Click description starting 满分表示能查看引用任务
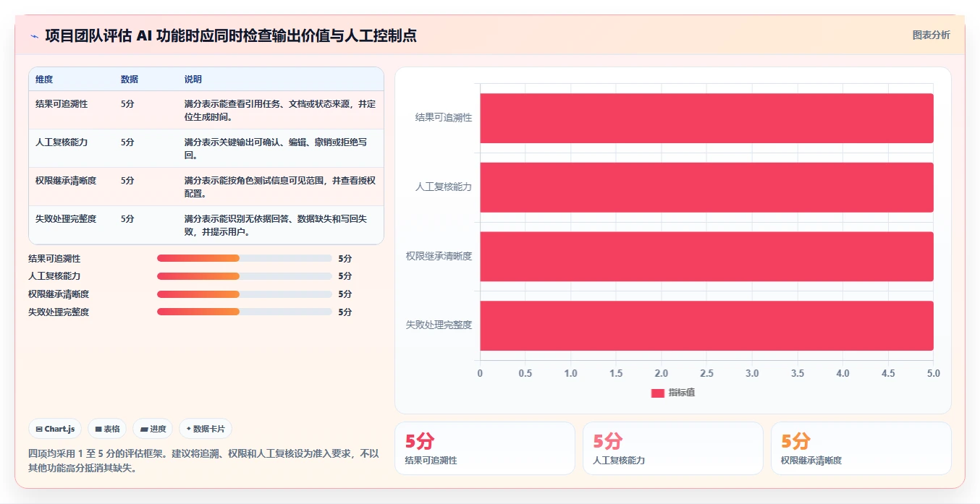 (280, 110)
